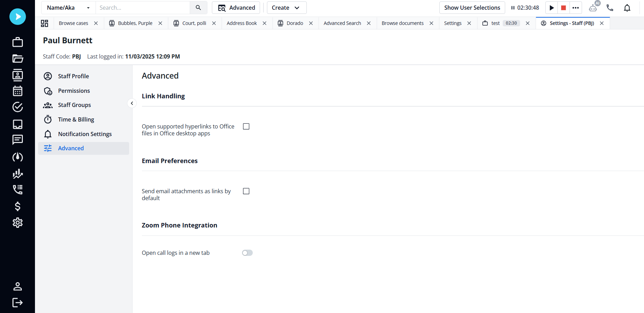Open the dashboard grid icon
Viewport: 644px width, 313px height.
tap(44, 23)
